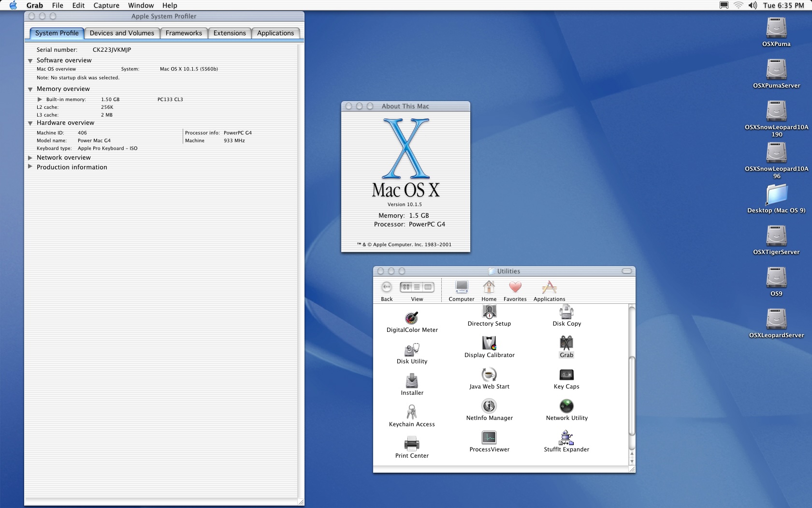Open StuffIt Expander
The image size is (812, 508).
point(566,438)
